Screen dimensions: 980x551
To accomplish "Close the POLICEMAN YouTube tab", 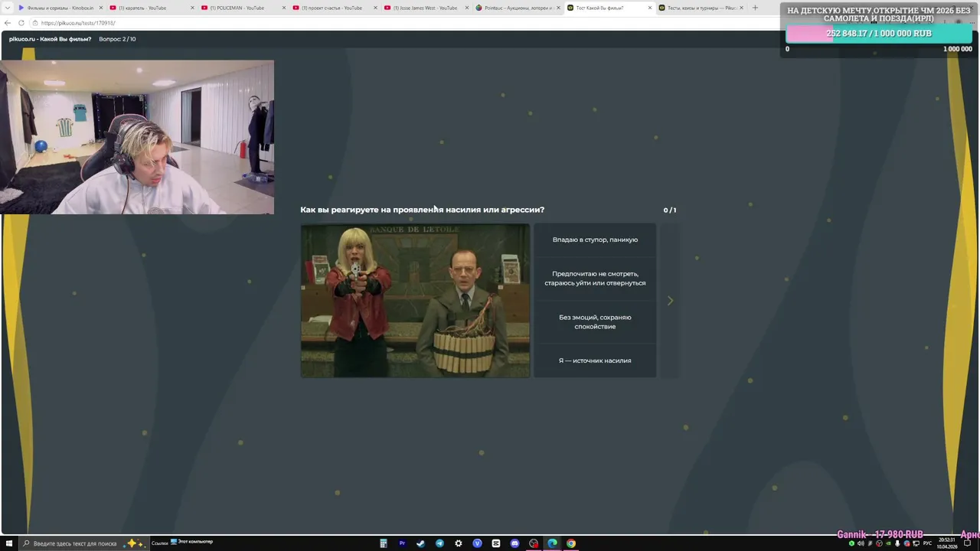I will [284, 8].
